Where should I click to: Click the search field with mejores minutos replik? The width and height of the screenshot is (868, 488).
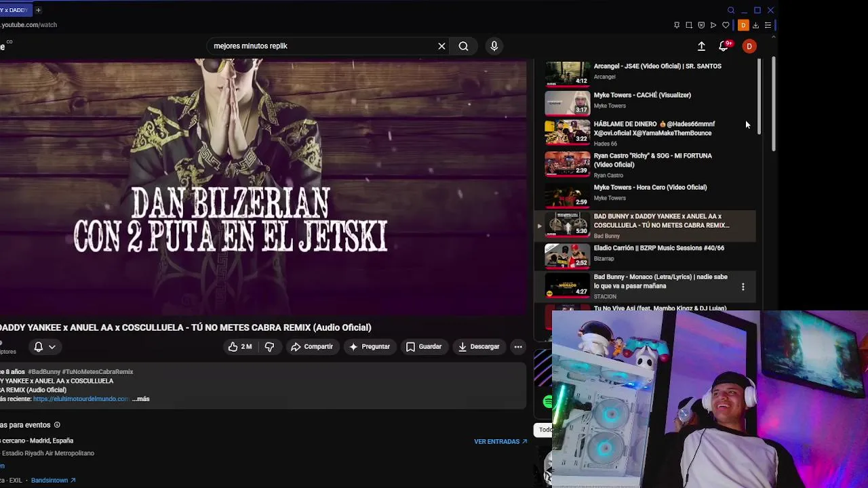pos(322,46)
